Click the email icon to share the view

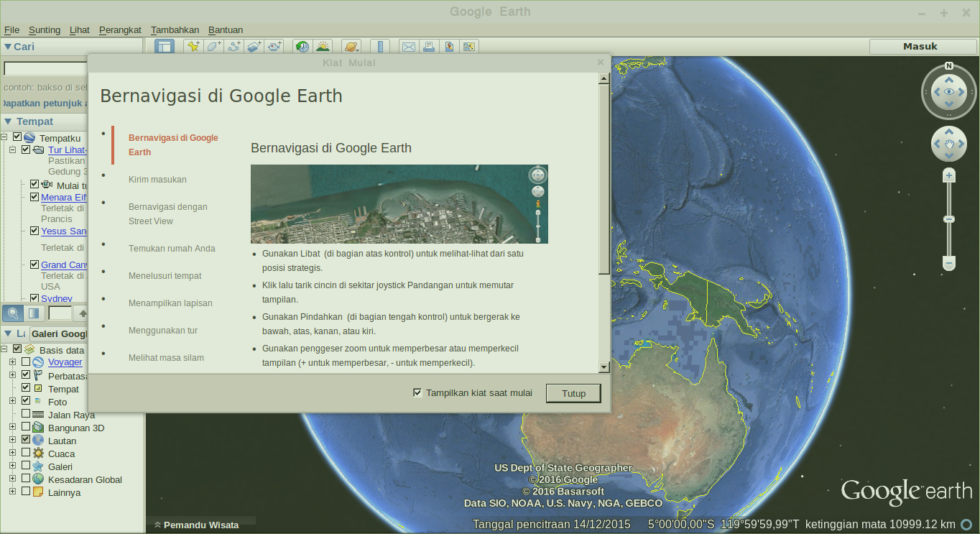click(409, 46)
